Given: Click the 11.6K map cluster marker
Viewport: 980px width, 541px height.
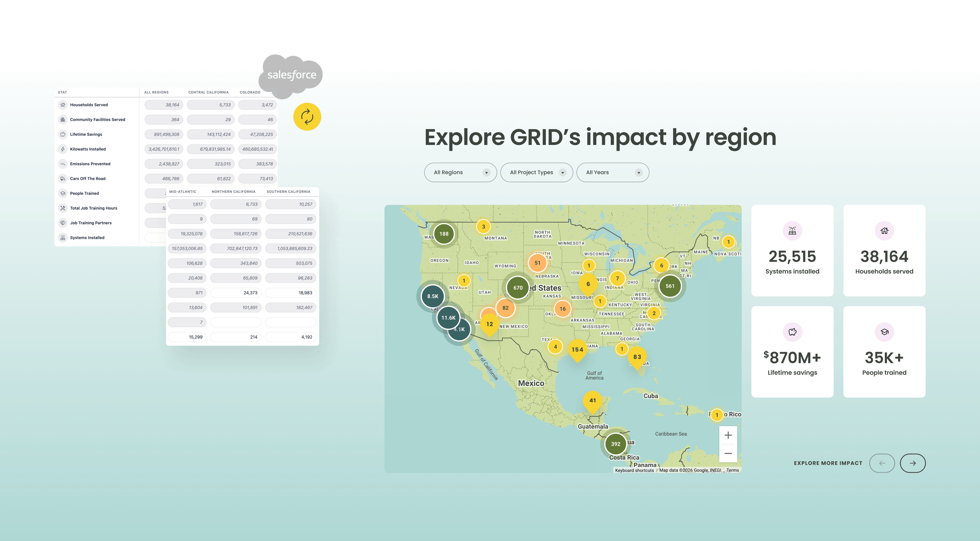Looking at the screenshot, I should click(x=448, y=318).
